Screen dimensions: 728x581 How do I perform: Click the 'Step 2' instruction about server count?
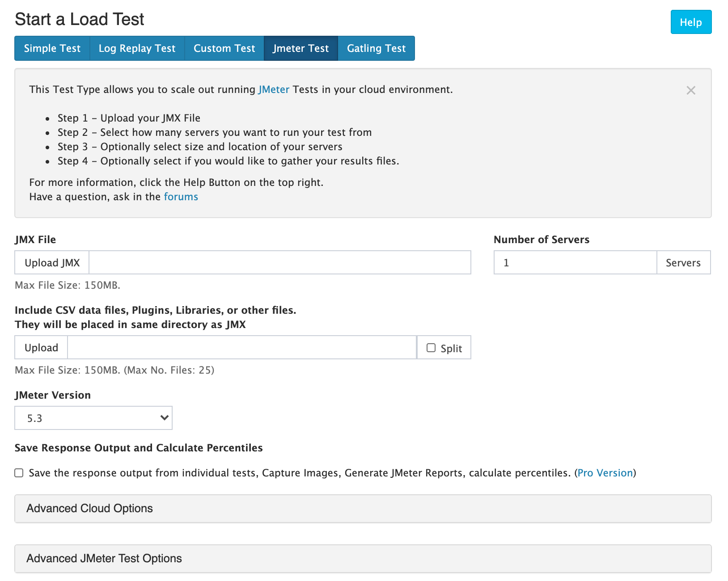(x=215, y=132)
